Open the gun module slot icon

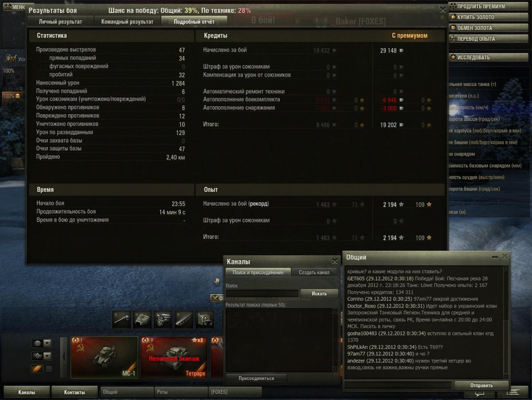[121, 319]
